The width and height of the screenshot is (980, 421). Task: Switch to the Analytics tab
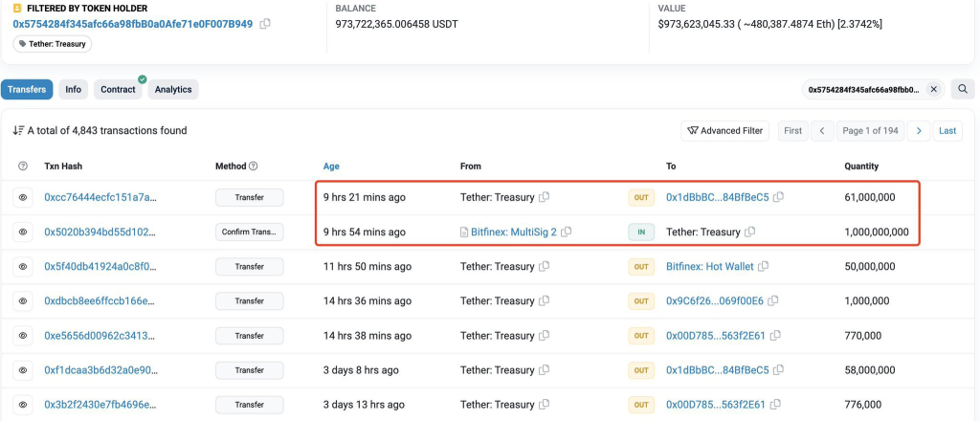[x=173, y=90]
